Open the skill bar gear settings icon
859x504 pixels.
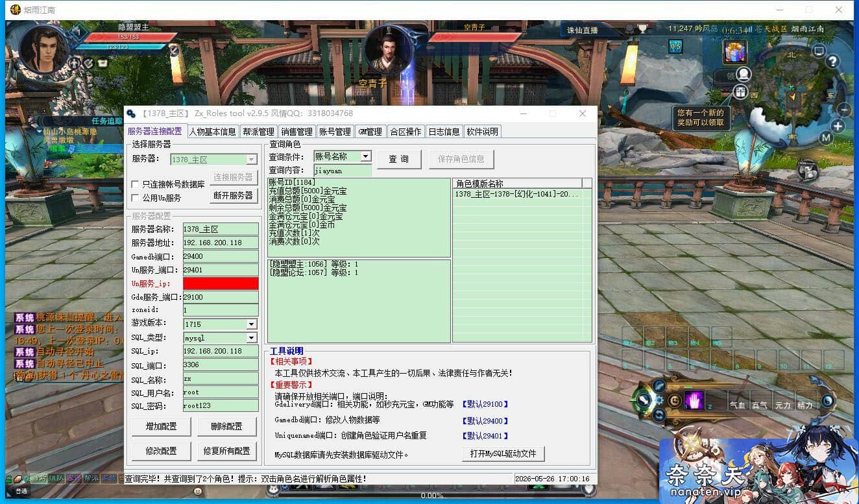coord(659,400)
